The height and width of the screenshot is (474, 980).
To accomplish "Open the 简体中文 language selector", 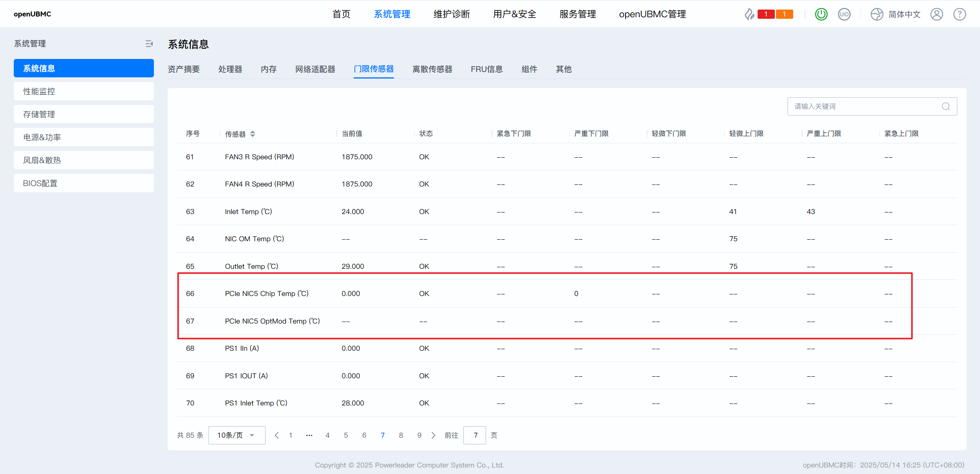I will pos(904,15).
